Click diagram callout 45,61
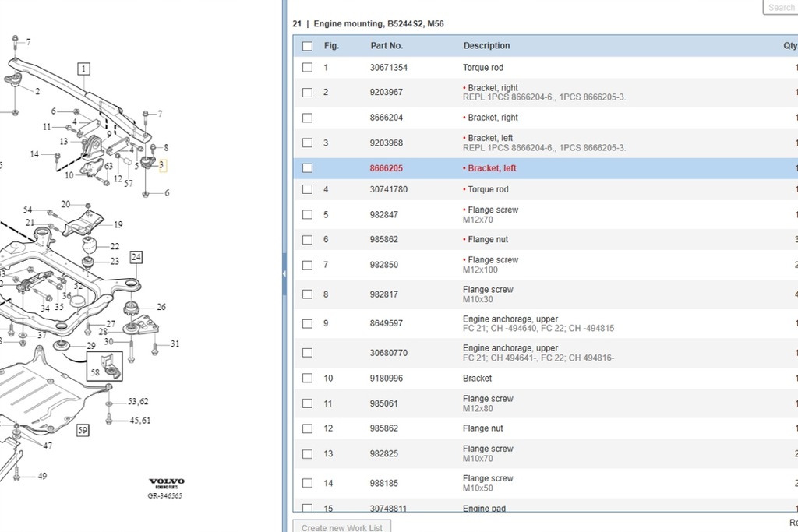 (x=140, y=420)
